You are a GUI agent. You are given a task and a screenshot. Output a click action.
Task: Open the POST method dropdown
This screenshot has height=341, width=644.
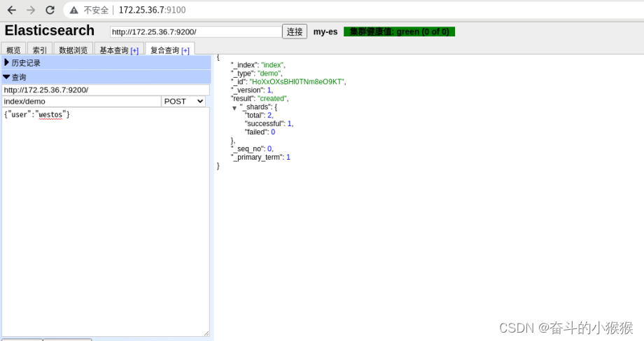click(x=183, y=102)
